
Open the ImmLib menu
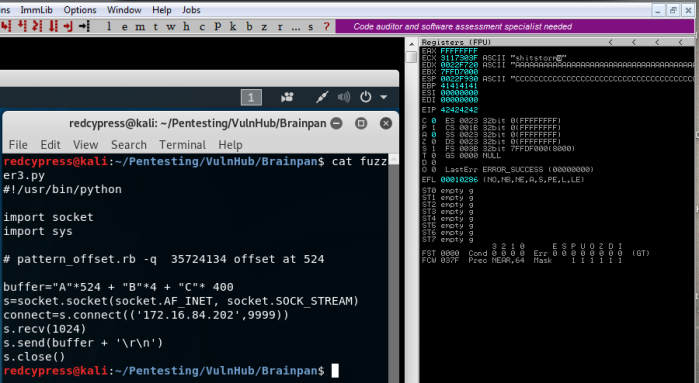click(37, 9)
